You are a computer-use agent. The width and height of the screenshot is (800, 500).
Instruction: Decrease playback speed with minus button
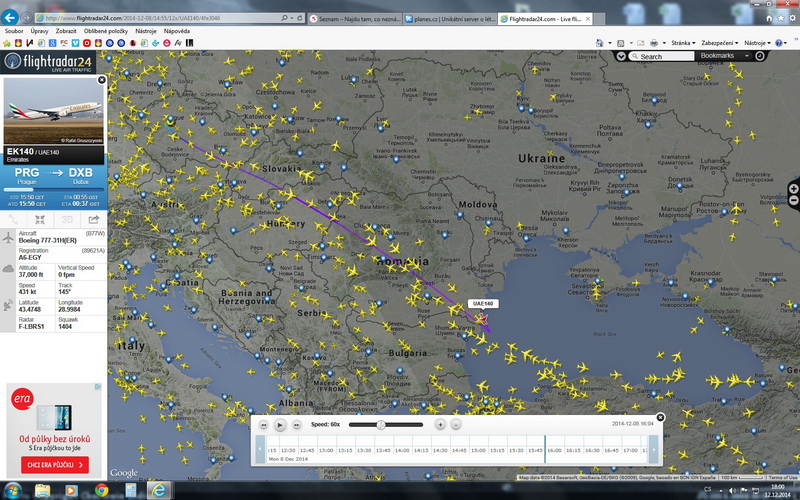pyautogui.click(x=456, y=424)
